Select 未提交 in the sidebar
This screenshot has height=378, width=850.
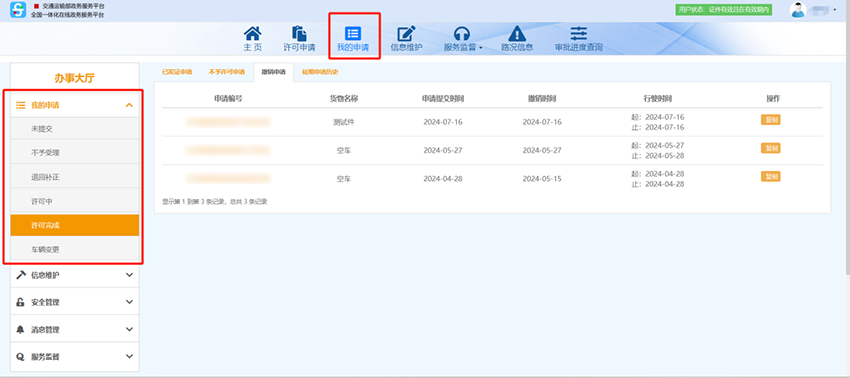pos(75,129)
